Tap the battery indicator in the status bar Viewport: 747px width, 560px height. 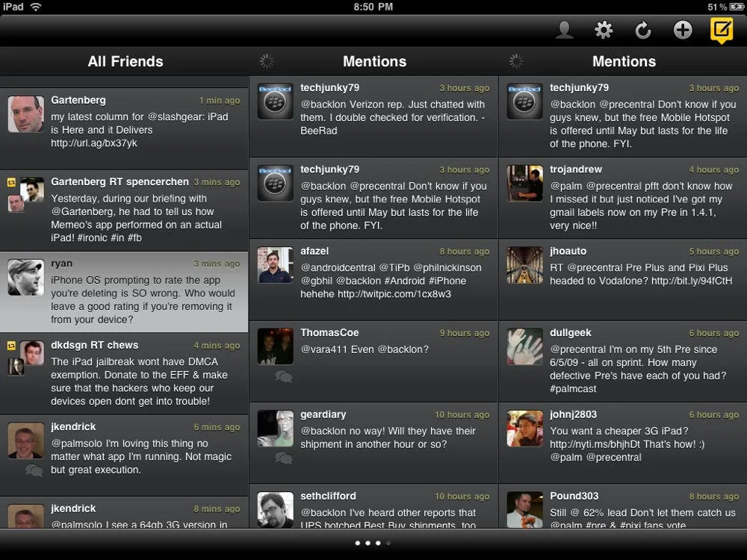tap(738, 7)
